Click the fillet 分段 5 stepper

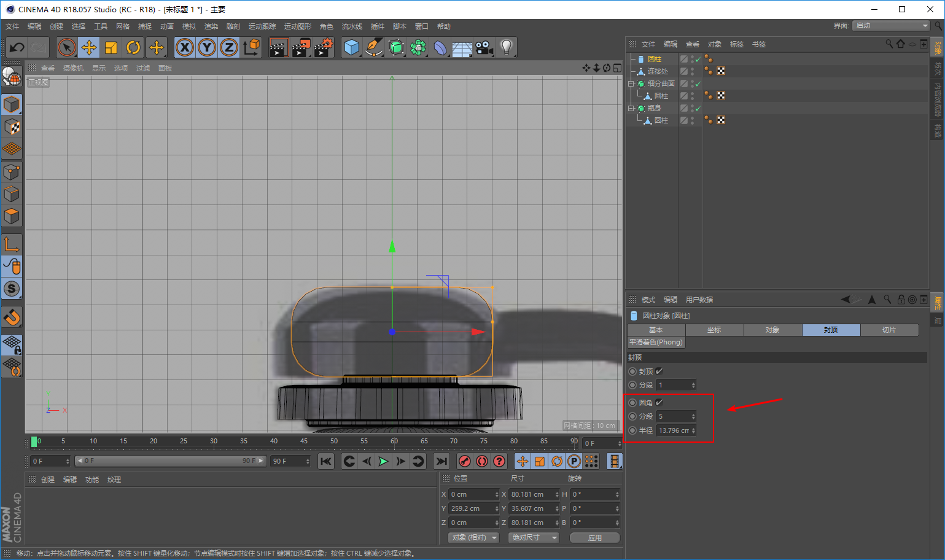click(693, 416)
